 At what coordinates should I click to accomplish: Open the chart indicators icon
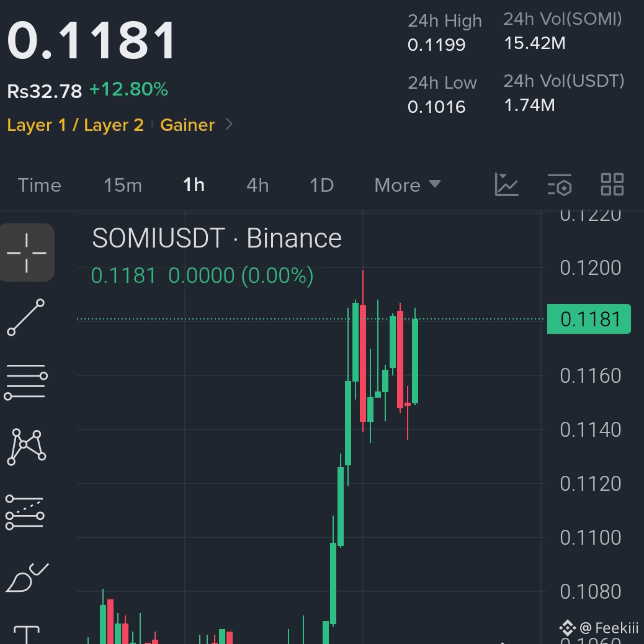coord(506,184)
